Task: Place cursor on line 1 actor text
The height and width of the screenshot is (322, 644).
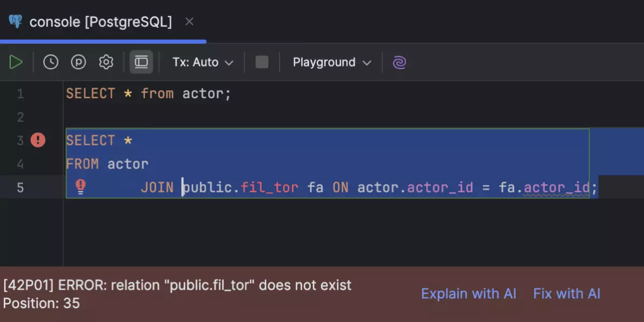Action: coord(203,94)
